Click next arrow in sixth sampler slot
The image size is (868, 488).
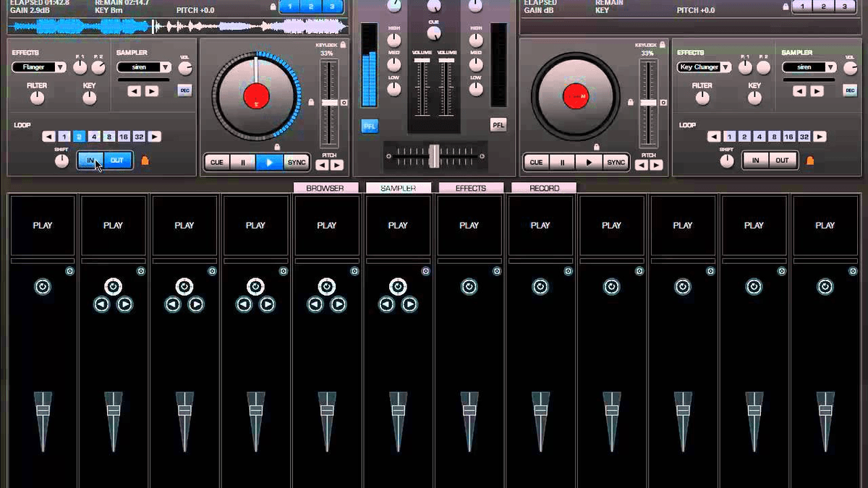[409, 305]
